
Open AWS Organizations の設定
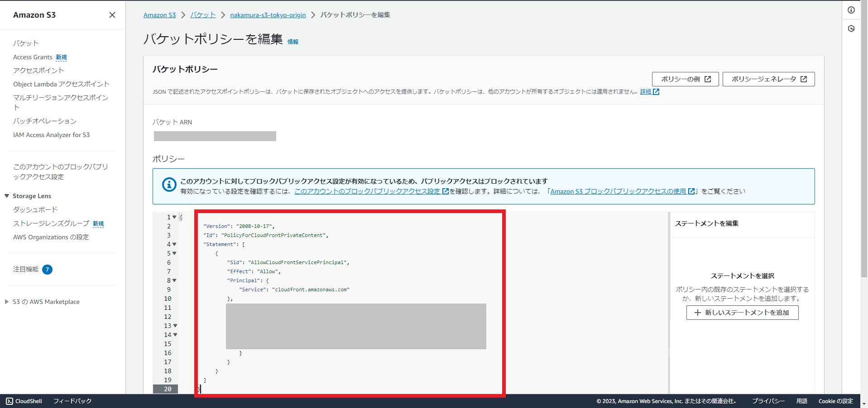pos(51,237)
